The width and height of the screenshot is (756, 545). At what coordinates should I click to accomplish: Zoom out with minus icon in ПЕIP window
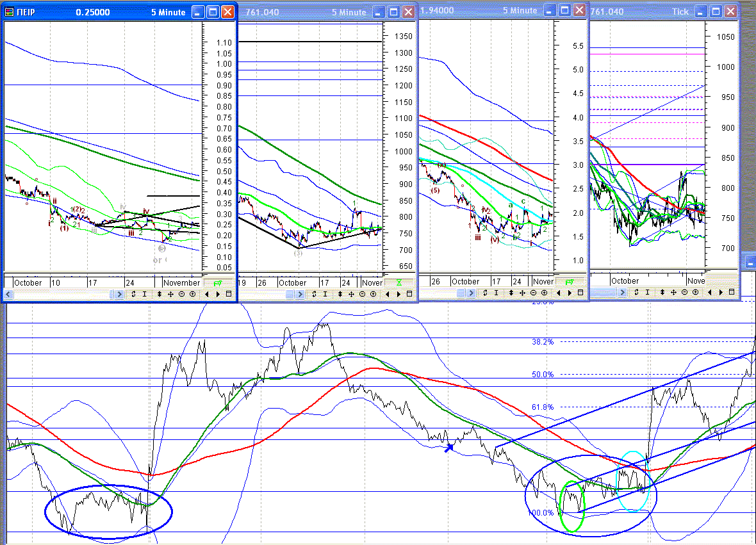pyautogui.click(x=181, y=294)
